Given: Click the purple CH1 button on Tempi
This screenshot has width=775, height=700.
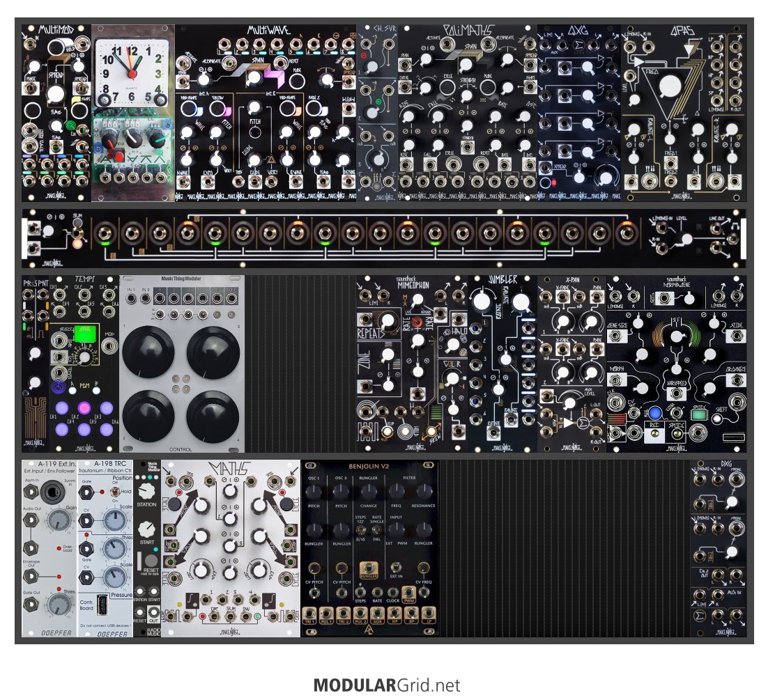Looking at the screenshot, I should (62, 408).
